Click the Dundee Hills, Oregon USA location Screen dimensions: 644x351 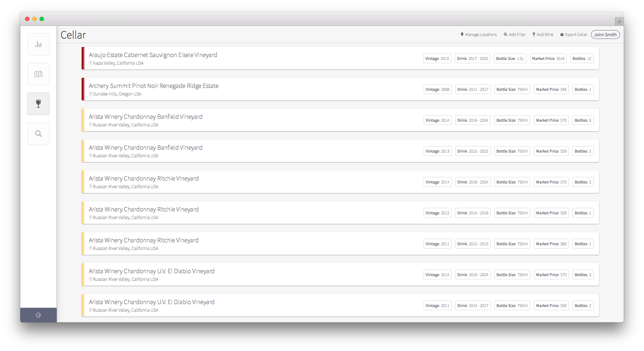pyautogui.click(x=115, y=94)
